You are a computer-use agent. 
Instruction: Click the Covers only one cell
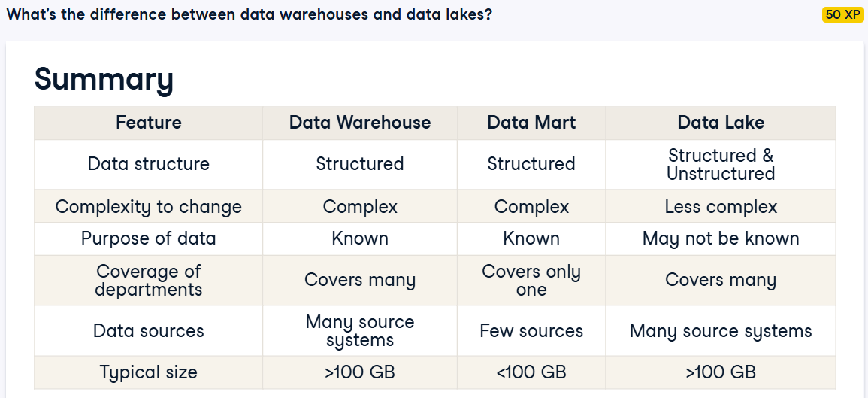pos(531,281)
